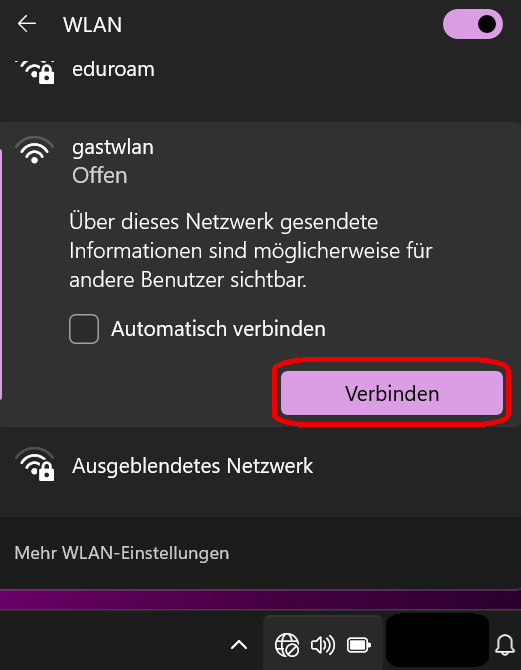
Task: Go back using the arrow next to WLAN
Action: click(x=26, y=24)
